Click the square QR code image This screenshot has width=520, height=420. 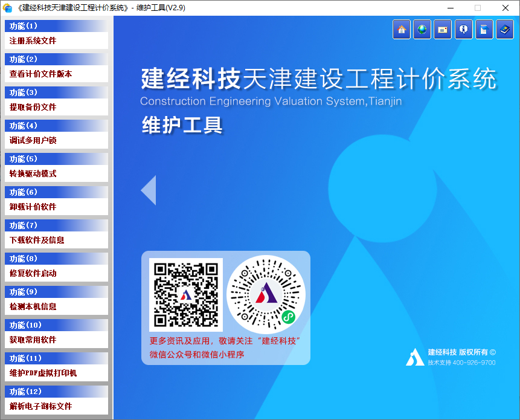pyautogui.click(x=186, y=295)
